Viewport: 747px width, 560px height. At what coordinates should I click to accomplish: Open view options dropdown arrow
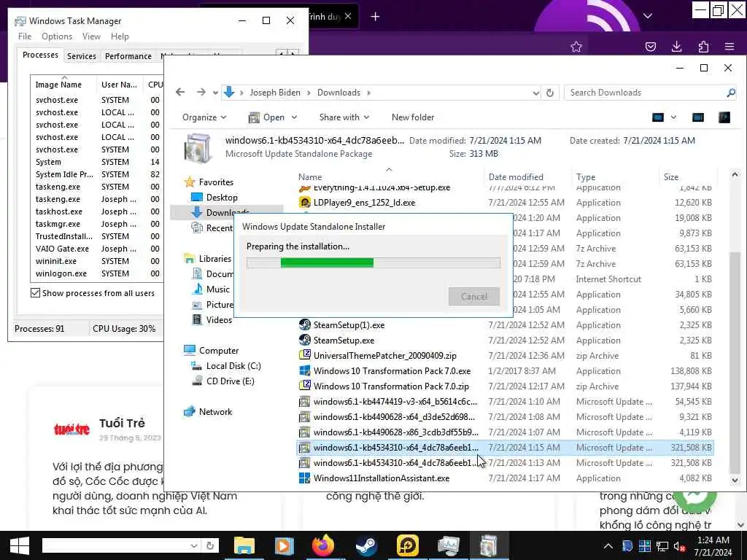pos(673,117)
